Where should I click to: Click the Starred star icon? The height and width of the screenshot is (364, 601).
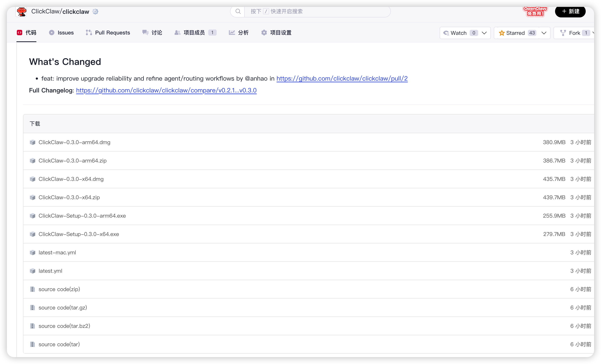tap(501, 33)
